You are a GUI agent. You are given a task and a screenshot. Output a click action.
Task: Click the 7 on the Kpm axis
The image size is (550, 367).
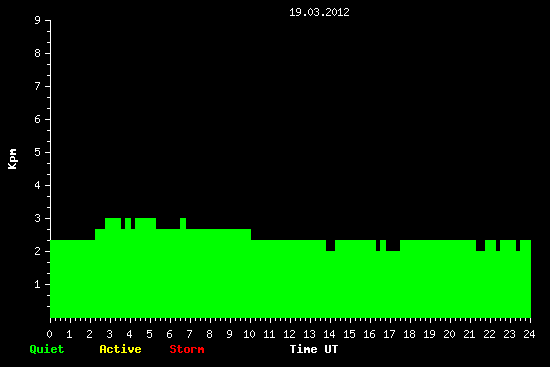(x=38, y=86)
